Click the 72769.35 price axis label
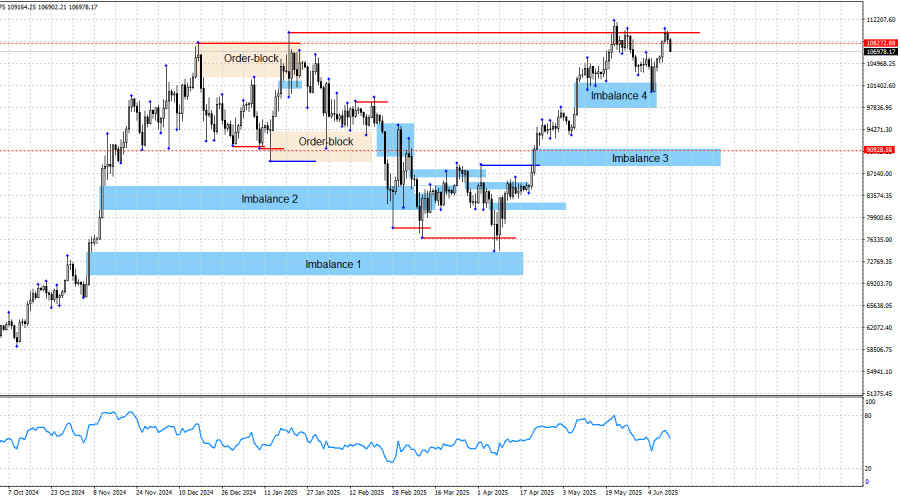Viewport: 900px width, 500px height. pos(879,261)
